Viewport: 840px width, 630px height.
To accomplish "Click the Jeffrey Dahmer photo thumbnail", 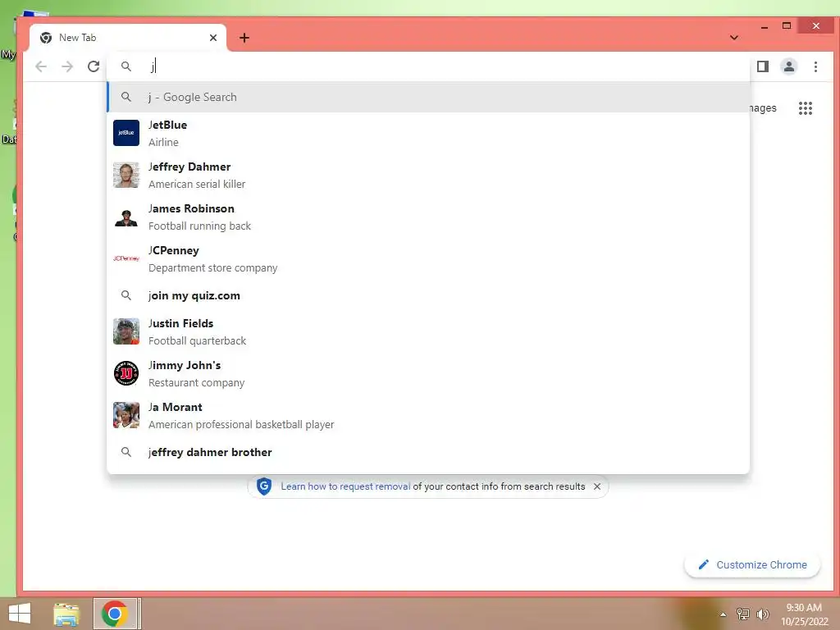I will 126,175.
